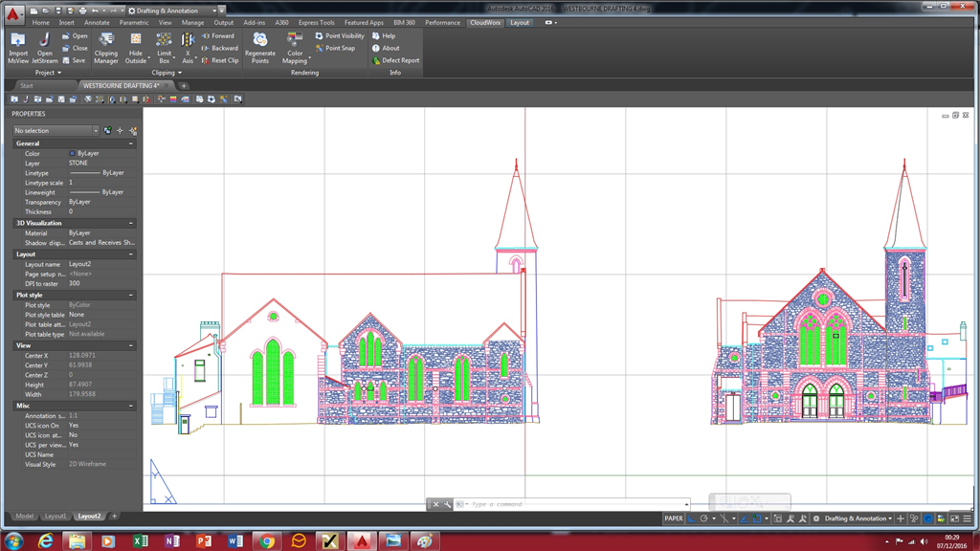Click the ByLayer color swatch in Properties
The width and height of the screenshot is (980, 551).
point(73,153)
